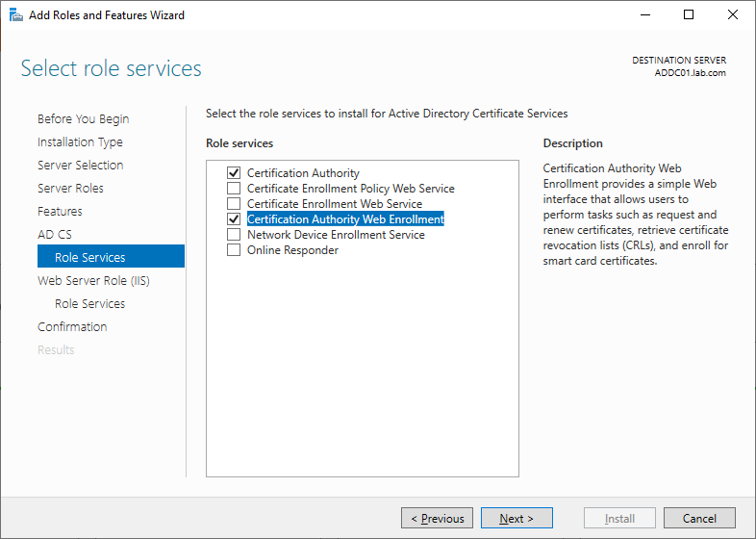This screenshot has height=539, width=756.
Task: Select Certificate Enrollment Policy Web Service label
Action: point(351,189)
